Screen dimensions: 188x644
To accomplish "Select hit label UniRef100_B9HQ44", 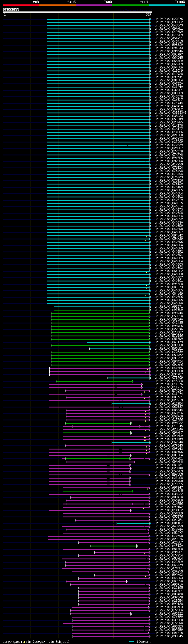I will point(169,313).
